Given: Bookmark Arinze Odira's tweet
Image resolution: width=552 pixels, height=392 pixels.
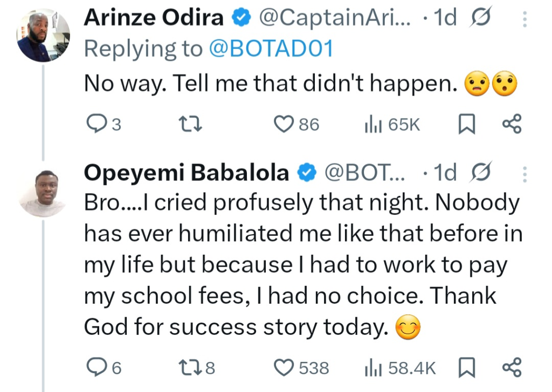Looking at the screenshot, I should (x=466, y=125).
